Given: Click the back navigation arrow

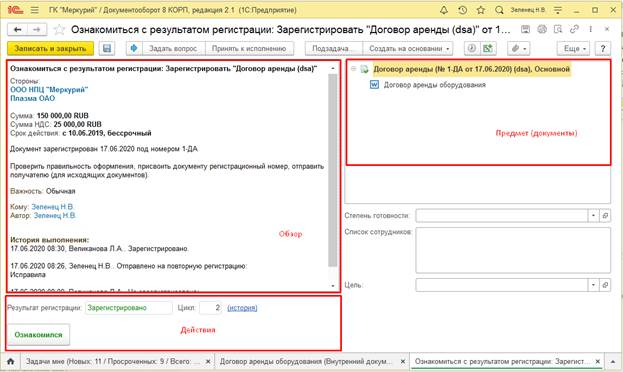Looking at the screenshot, I should (x=17, y=30).
